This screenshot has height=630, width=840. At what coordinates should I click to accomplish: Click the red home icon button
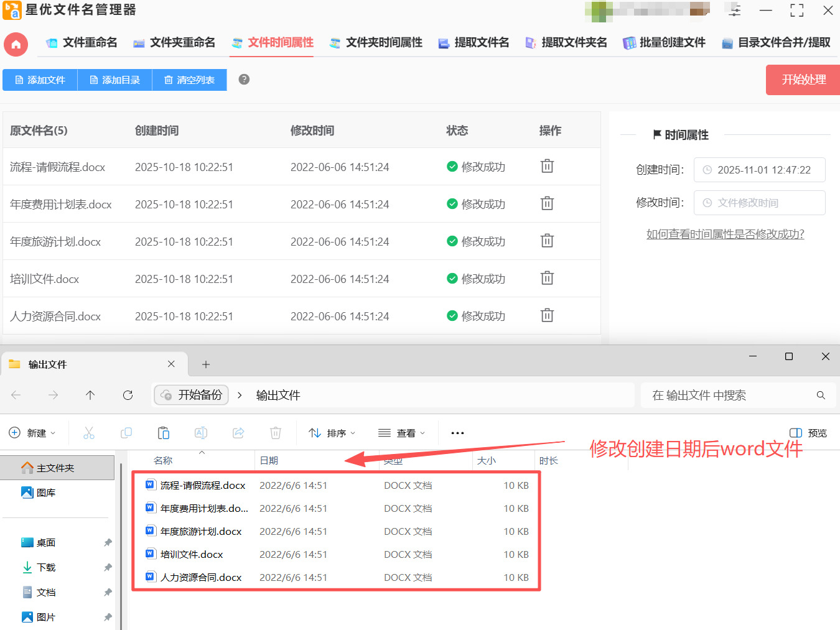tap(16, 44)
